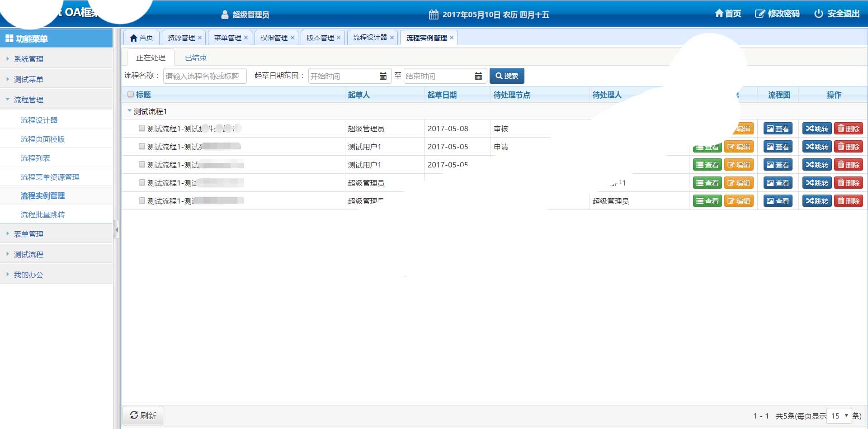Open the 权限管理 tab

point(274,38)
